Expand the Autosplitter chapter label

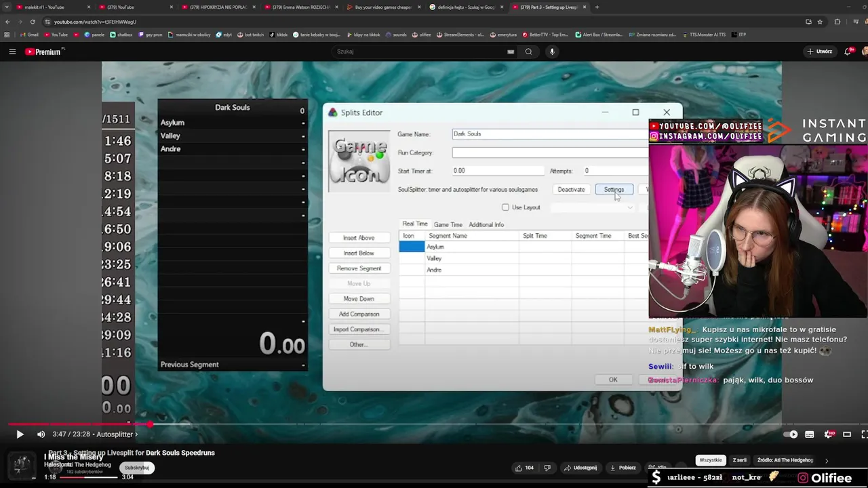[117, 434]
